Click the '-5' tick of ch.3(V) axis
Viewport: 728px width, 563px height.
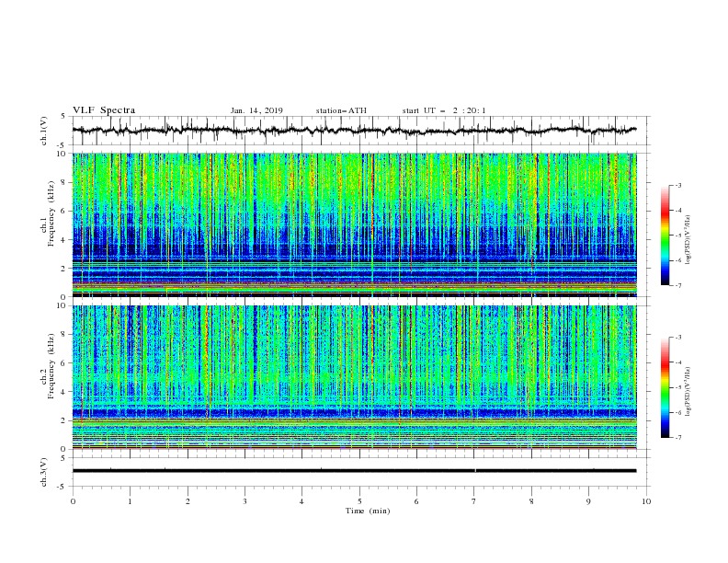point(63,487)
